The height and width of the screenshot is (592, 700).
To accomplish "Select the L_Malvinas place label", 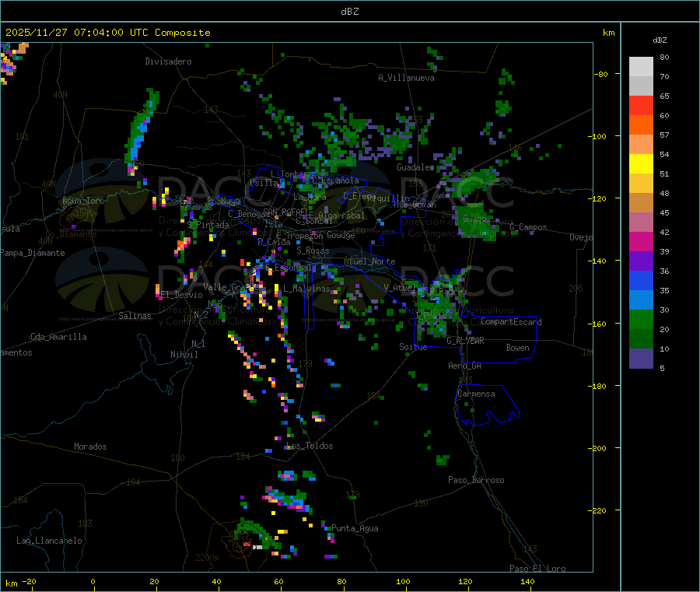I will pyautogui.click(x=306, y=289).
